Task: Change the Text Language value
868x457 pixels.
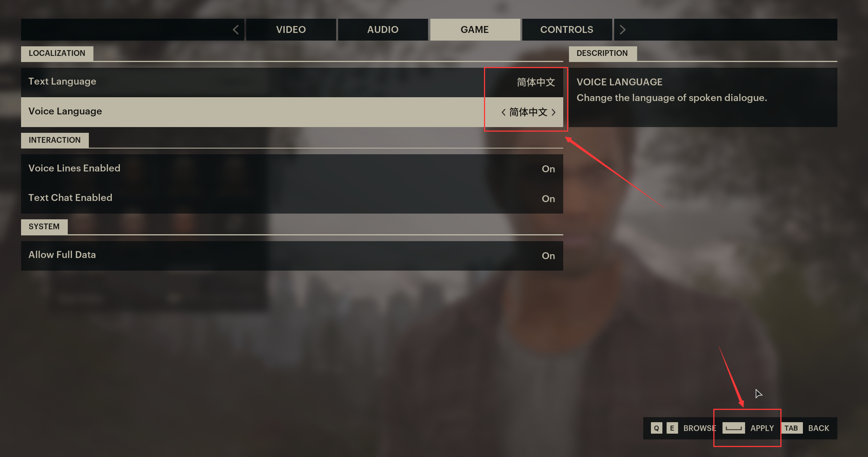Action: tap(536, 82)
